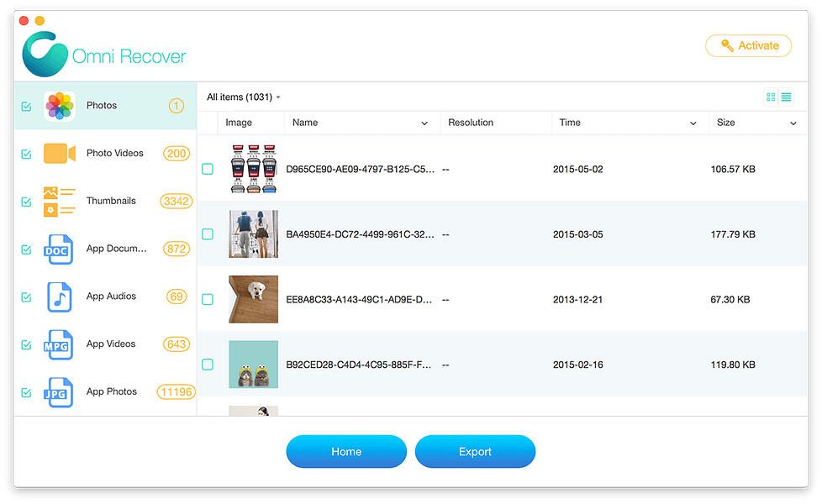Check the box for file BA4950E4-DC72
The width and height of the screenshot is (822, 504).
point(208,234)
